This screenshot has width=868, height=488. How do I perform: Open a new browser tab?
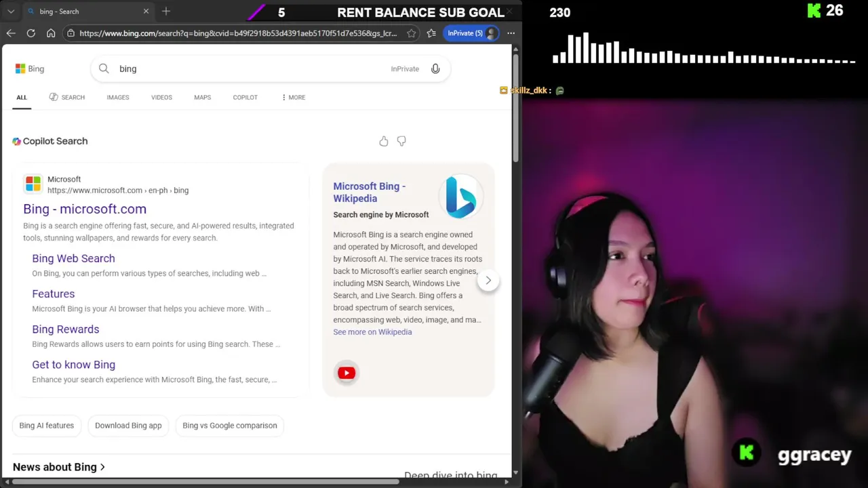click(165, 12)
